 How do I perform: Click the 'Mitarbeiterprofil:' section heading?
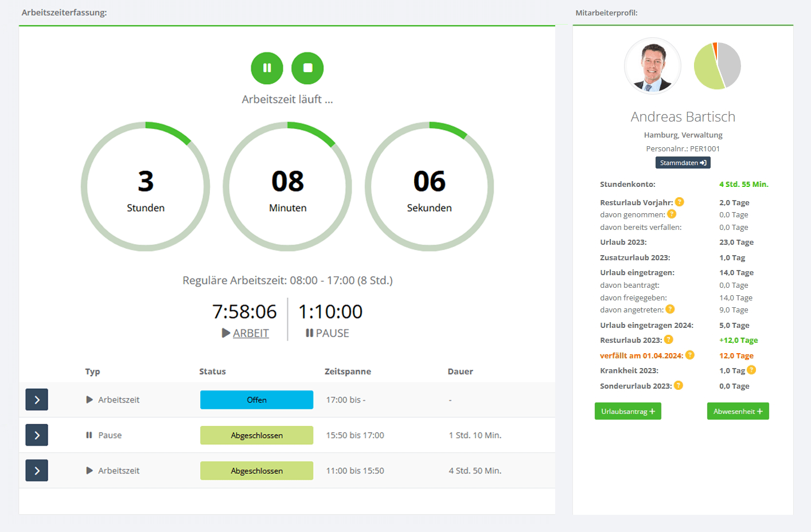(x=606, y=13)
